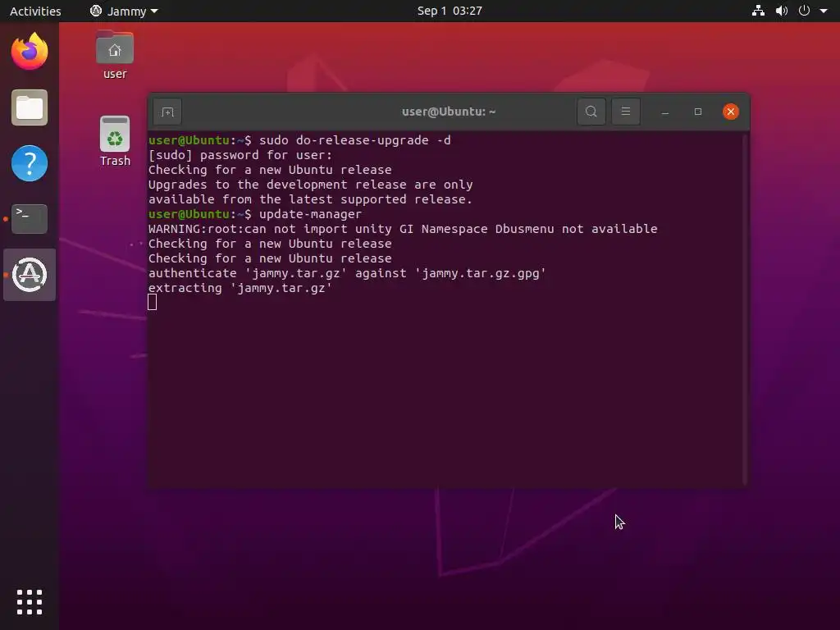Open network status icon in top bar
This screenshot has height=630, width=840.
coord(758,11)
